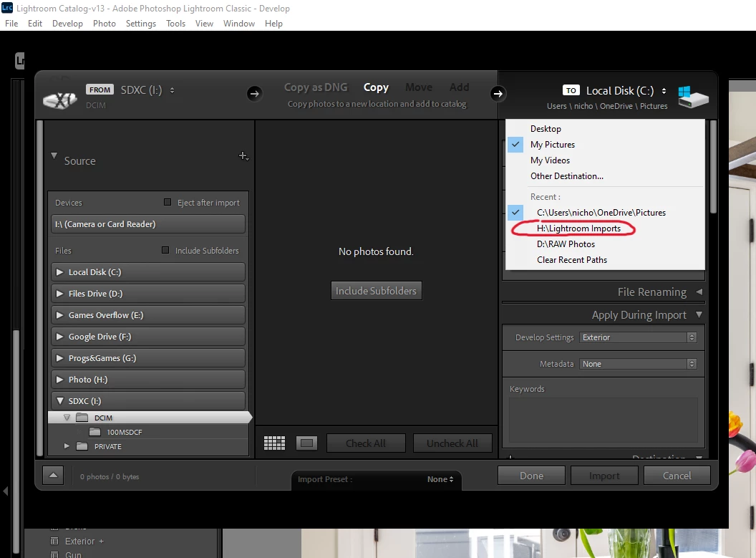Open the View menu

[x=204, y=23]
